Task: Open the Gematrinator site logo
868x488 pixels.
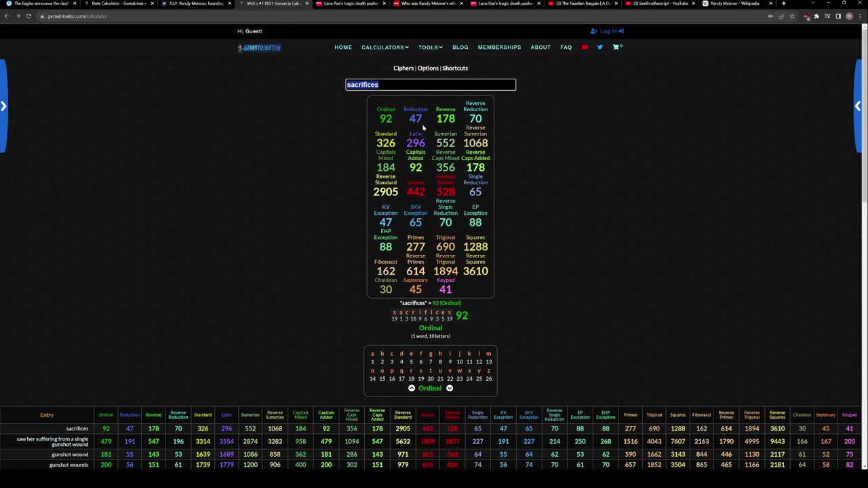Action: pyautogui.click(x=259, y=47)
